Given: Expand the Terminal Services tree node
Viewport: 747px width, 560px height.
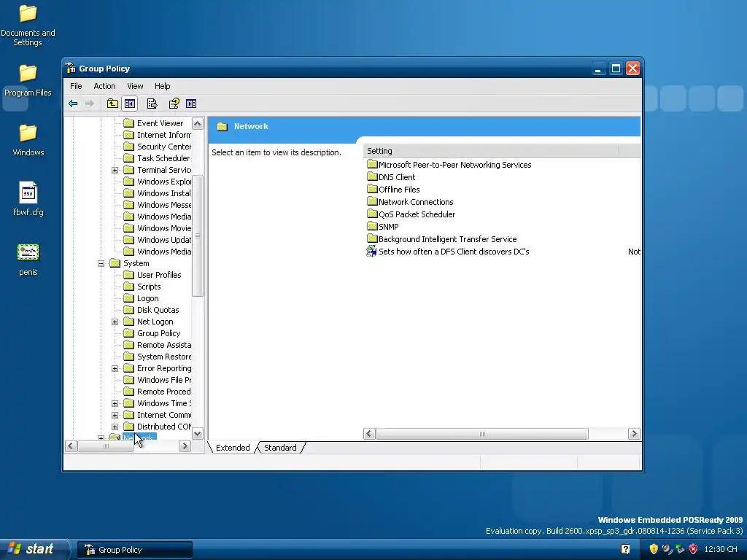Looking at the screenshot, I should [x=115, y=170].
